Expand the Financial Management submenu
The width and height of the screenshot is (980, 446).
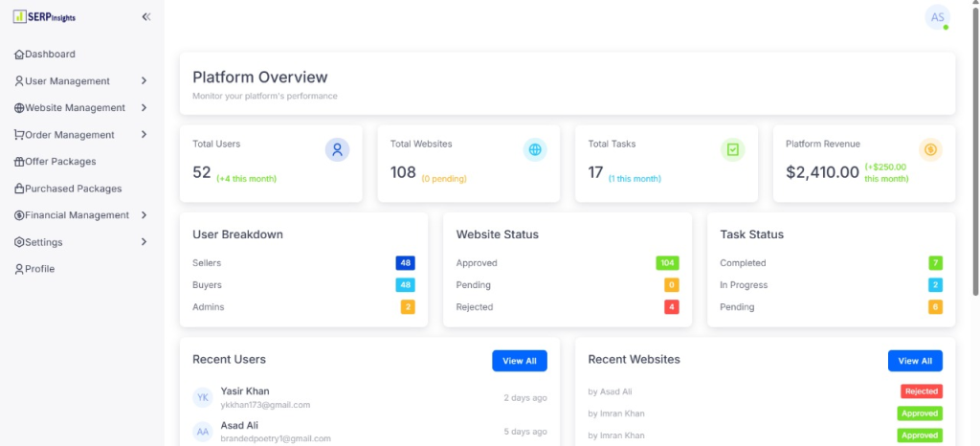(x=144, y=215)
